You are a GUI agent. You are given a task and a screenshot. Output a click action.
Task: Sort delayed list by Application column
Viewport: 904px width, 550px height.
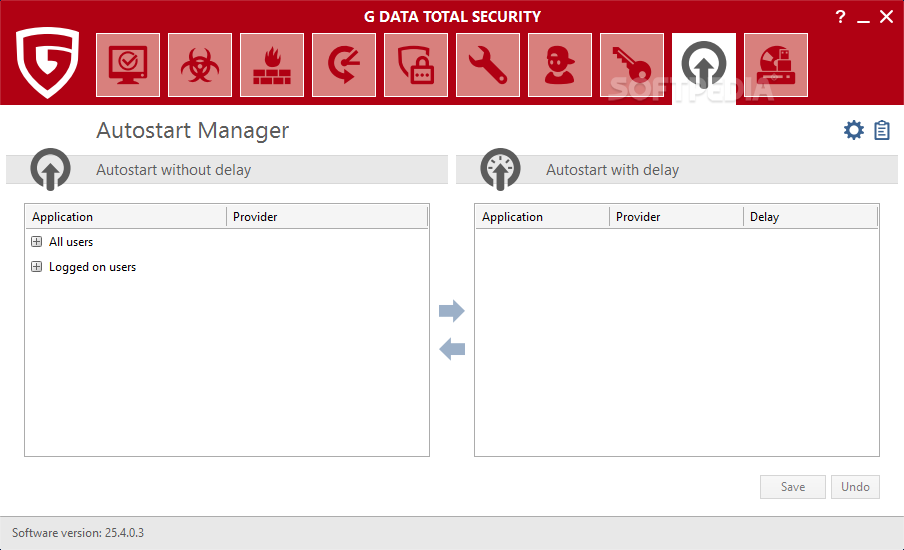(x=543, y=217)
